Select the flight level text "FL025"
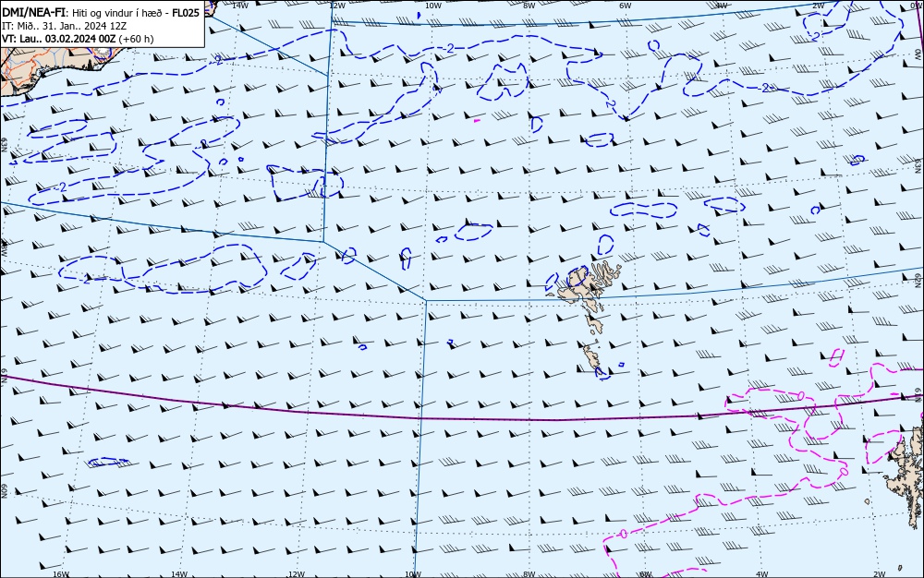 pos(186,13)
